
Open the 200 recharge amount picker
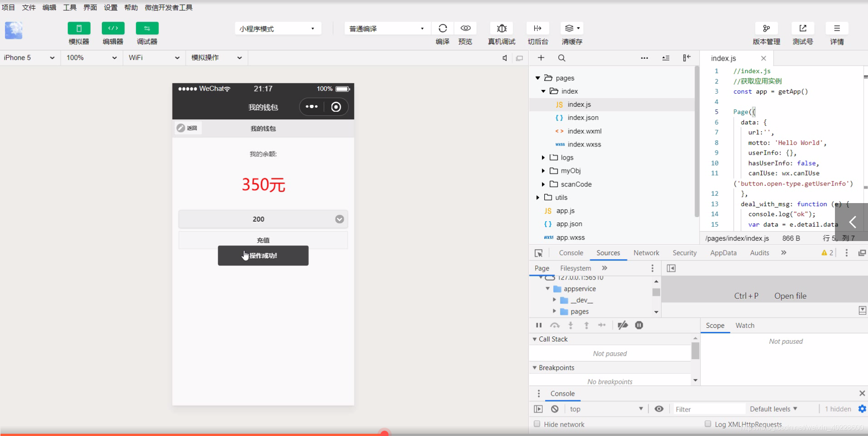[263, 219]
